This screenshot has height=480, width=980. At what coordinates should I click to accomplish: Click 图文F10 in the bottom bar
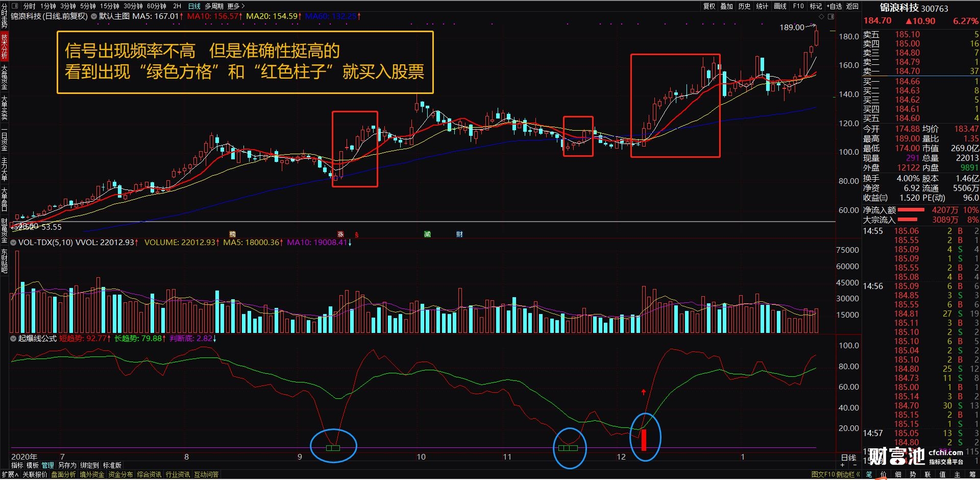[x=823, y=474]
